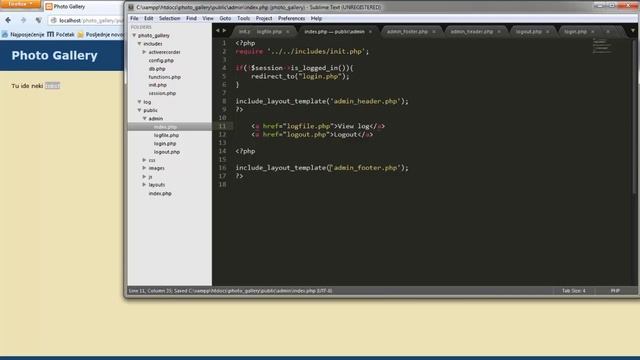Viewport: 640px width, 360px height.
Task: Open the tab list dropdown arrow at far right
Action: tap(633, 31)
